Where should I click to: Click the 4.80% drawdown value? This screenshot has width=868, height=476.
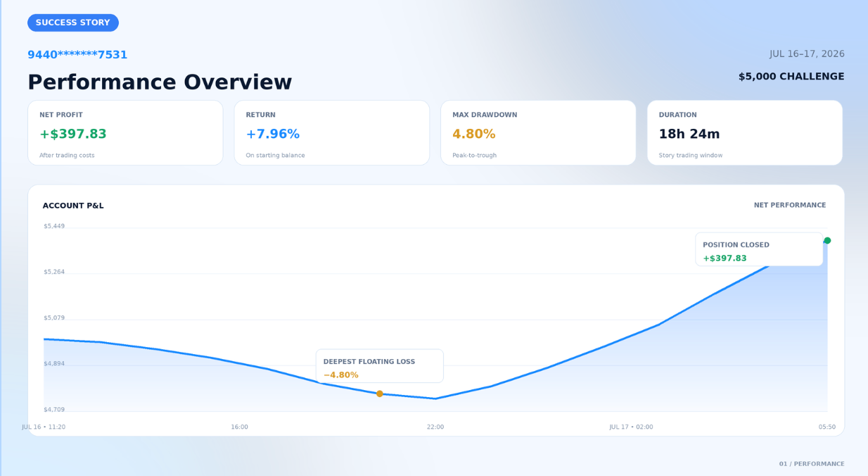point(474,134)
